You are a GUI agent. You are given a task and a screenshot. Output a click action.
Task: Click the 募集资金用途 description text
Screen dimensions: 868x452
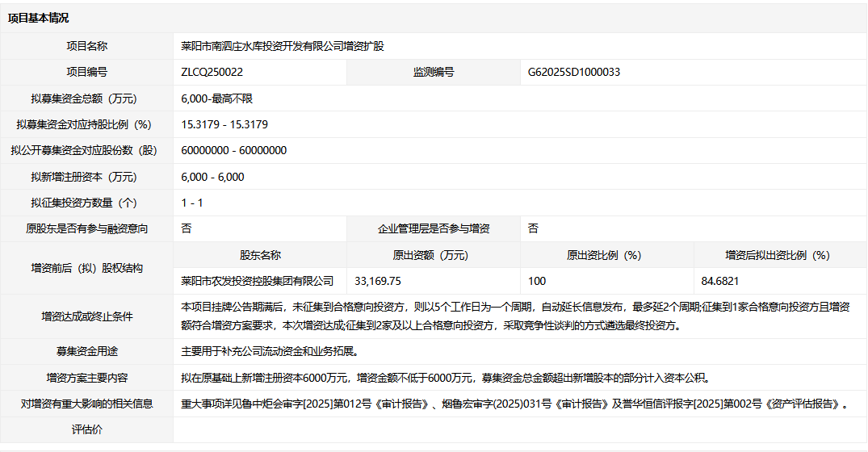270,351
